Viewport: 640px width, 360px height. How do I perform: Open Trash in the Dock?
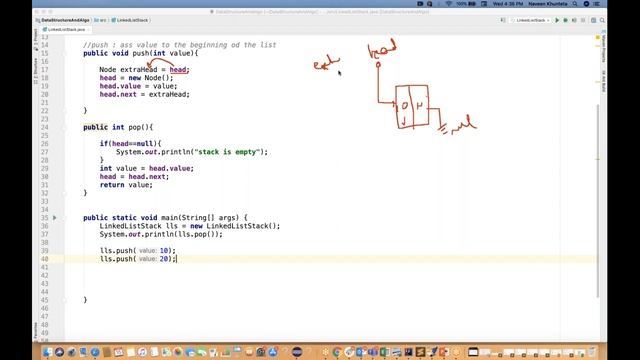point(591,352)
